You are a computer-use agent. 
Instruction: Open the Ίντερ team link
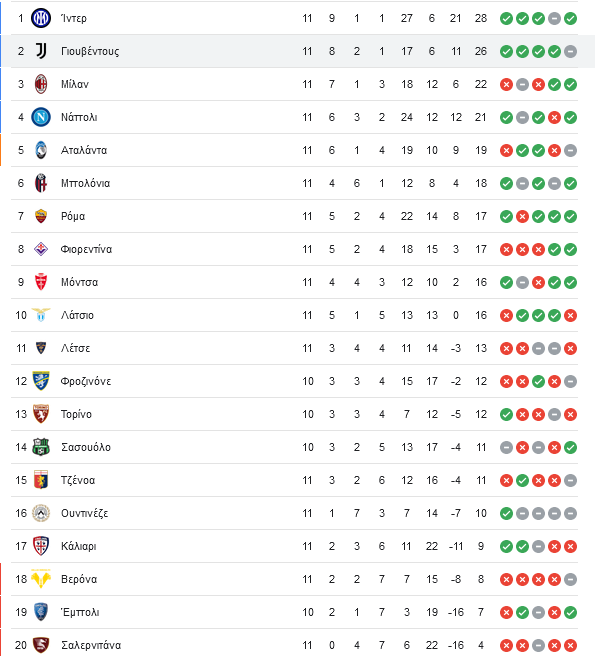pyautogui.click(x=74, y=18)
